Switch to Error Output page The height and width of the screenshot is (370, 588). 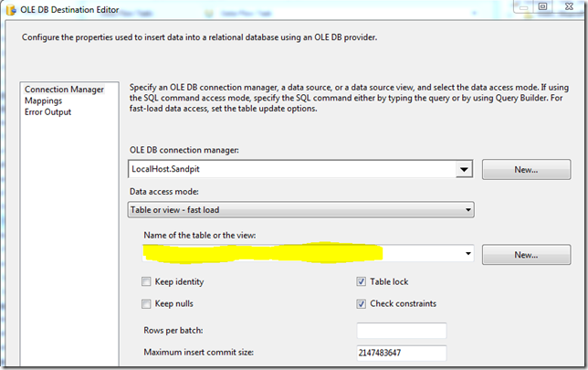pyautogui.click(x=47, y=112)
